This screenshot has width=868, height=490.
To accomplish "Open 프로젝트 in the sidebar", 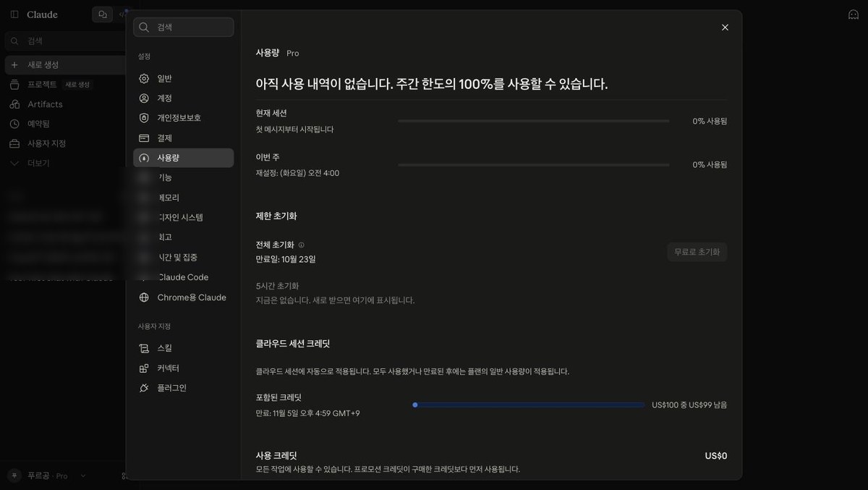I will 42,85.
